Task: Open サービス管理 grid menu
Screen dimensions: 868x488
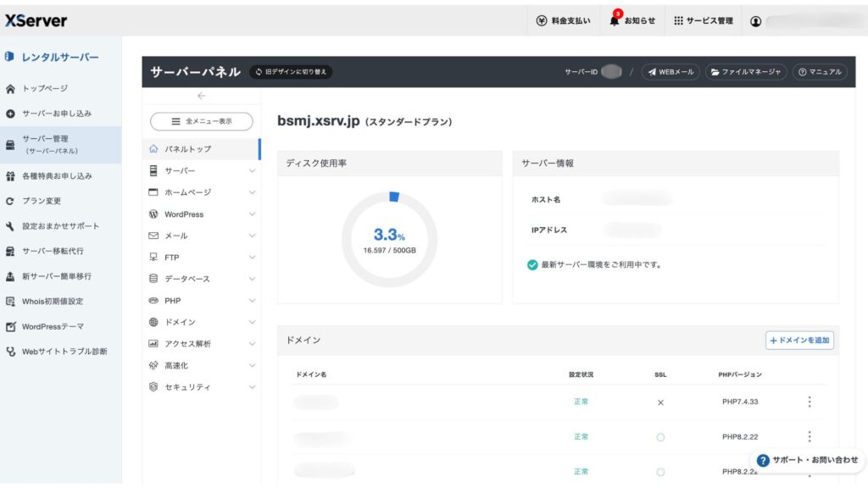Action: click(x=703, y=21)
